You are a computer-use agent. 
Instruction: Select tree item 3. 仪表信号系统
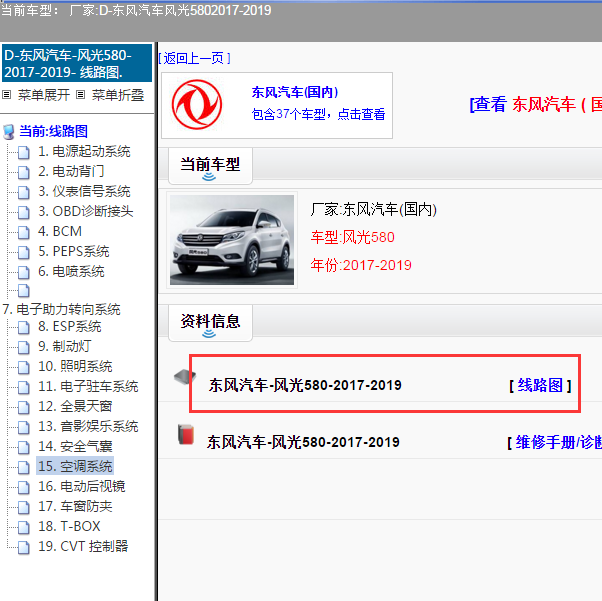84,192
